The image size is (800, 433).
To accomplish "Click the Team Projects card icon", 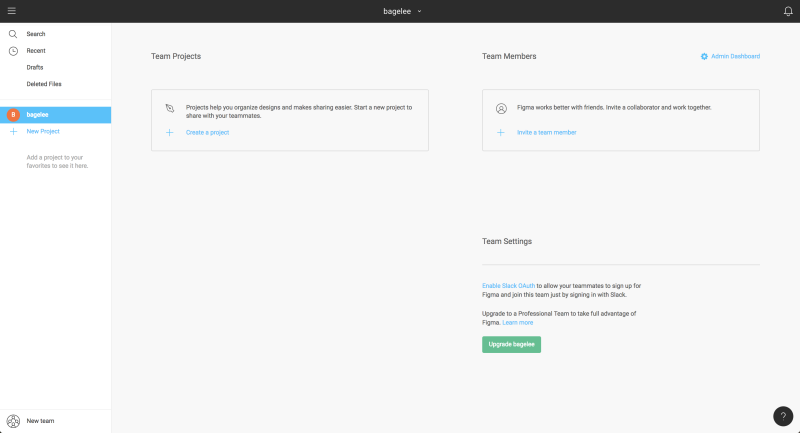I will coord(170,108).
